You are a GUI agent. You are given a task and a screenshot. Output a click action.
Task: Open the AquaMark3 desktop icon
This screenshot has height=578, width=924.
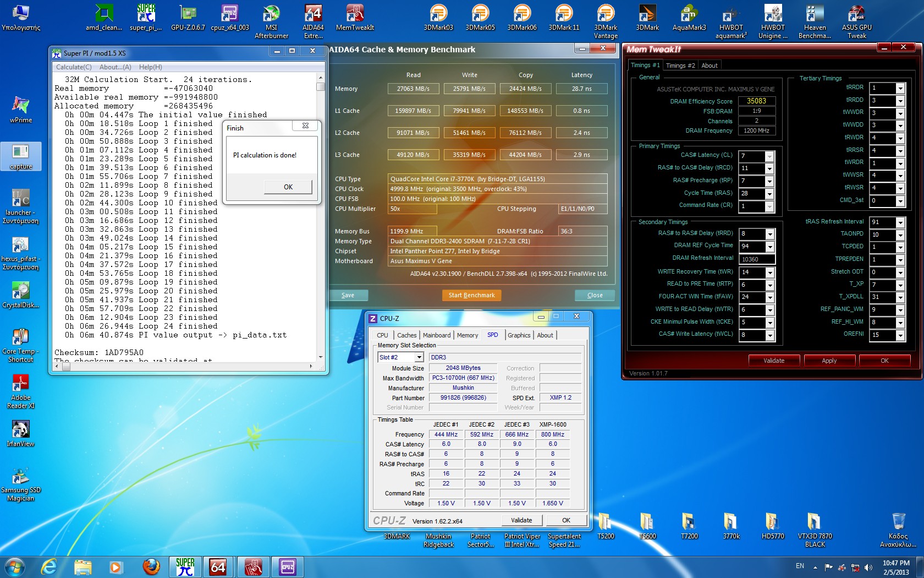689,18
